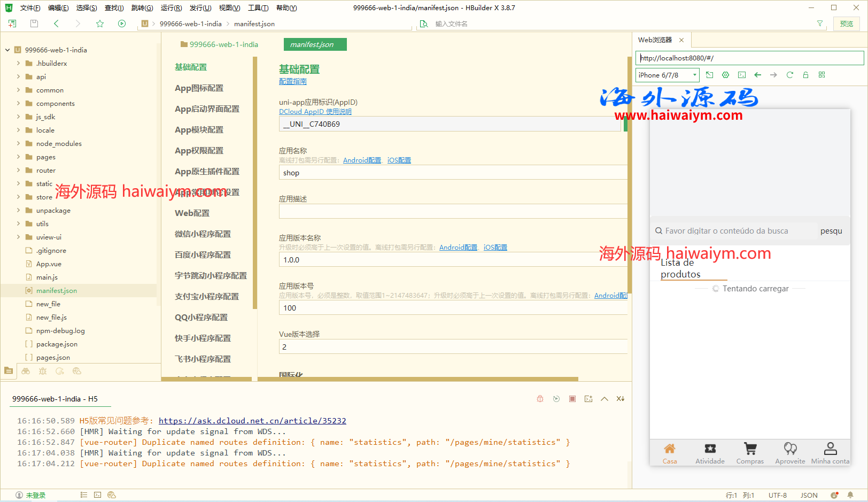Viewport: 868px width, 502px height.
Task: Show the QR code in browser preview toolbar
Action: coord(822,75)
